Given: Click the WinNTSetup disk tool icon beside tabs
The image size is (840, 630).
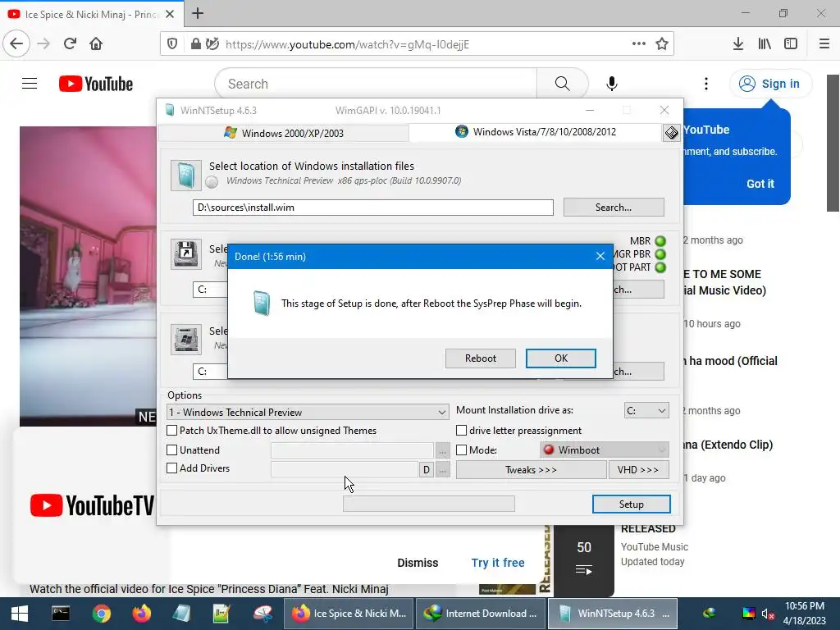Looking at the screenshot, I should tap(671, 132).
